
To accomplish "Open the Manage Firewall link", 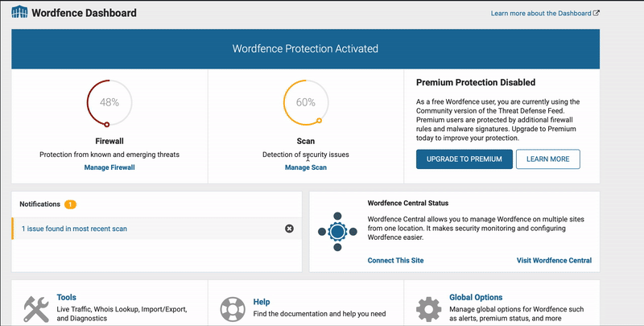I will (109, 167).
